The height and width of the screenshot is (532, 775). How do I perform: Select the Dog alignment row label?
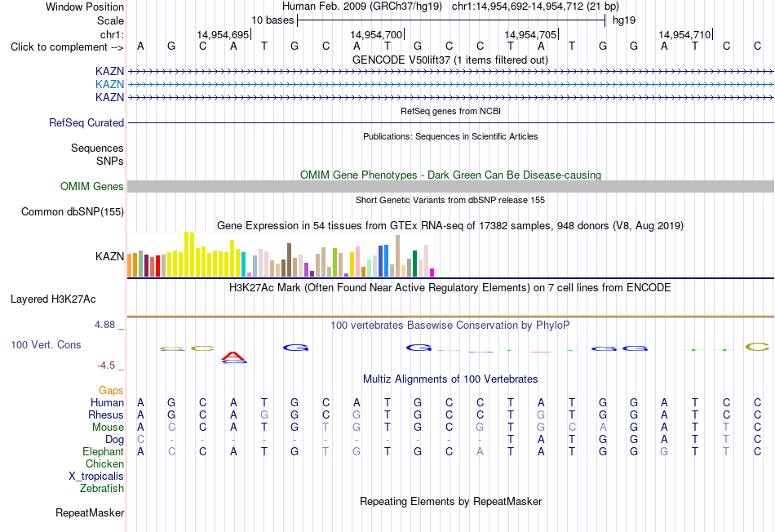click(115, 440)
